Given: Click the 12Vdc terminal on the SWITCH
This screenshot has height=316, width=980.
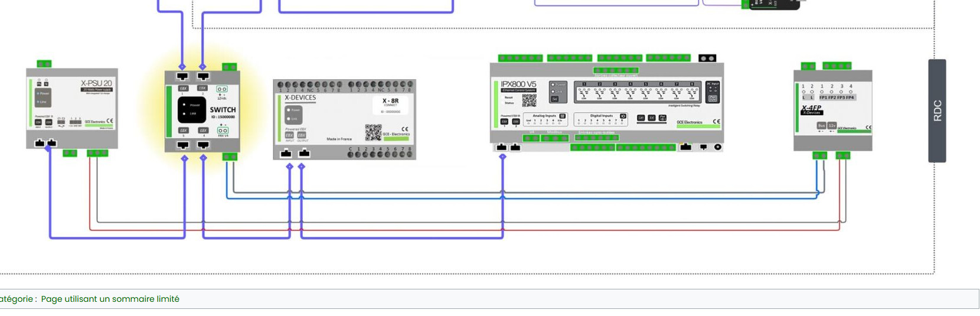Looking at the screenshot, I should (x=222, y=90).
